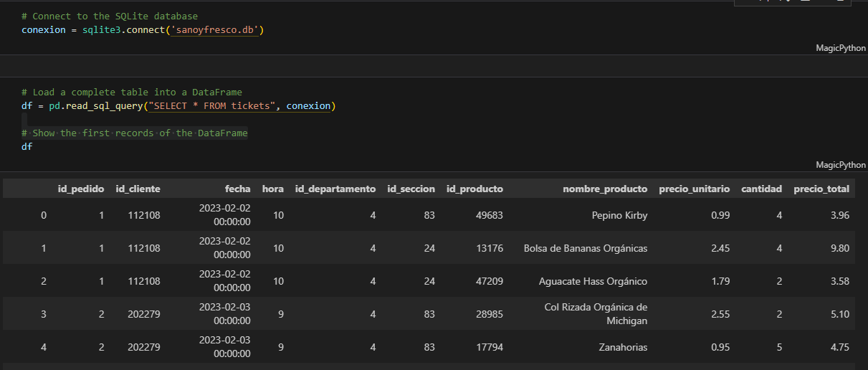Viewport: 868px width, 370px height.
Task: Click the "SELECT * FROM tickets" query string
Action: coord(212,106)
